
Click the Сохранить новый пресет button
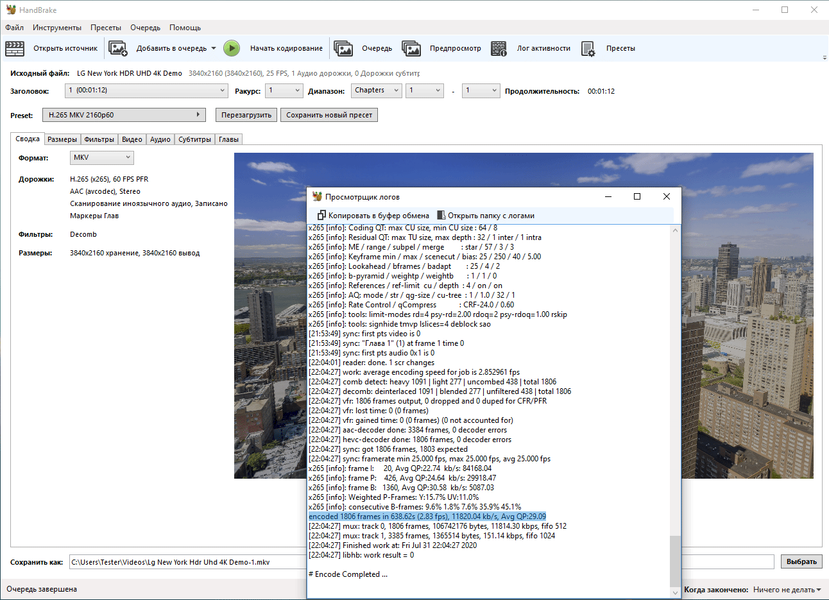(x=329, y=115)
